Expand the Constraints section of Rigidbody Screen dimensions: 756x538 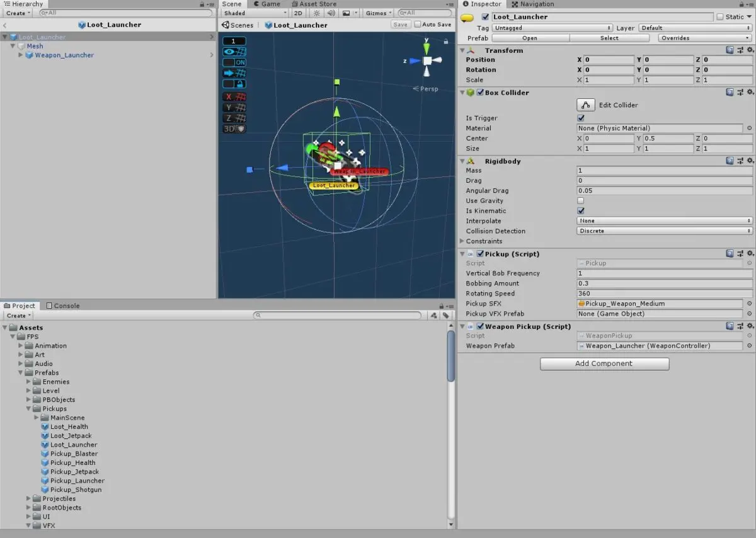click(462, 241)
